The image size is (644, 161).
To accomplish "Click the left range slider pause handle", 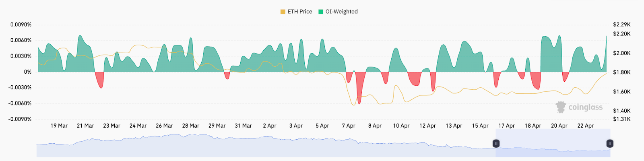I will pos(496,143).
